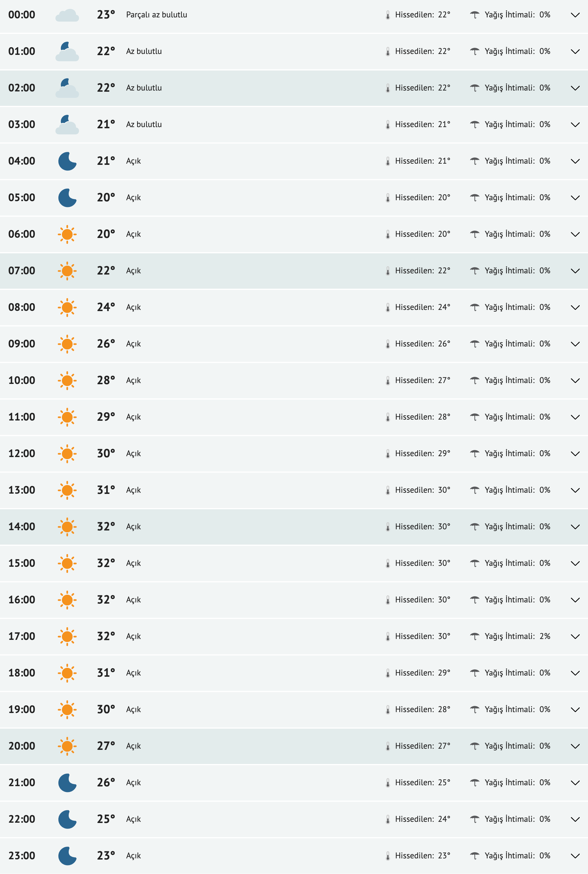
Task: Click the umbrella icon in 17:00 row
Action: [x=475, y=636]
